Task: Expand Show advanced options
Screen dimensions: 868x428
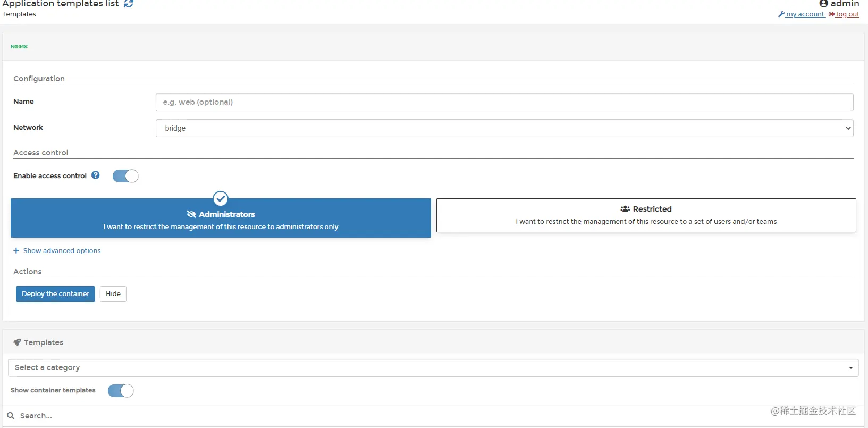Action: tap(57, 251)
